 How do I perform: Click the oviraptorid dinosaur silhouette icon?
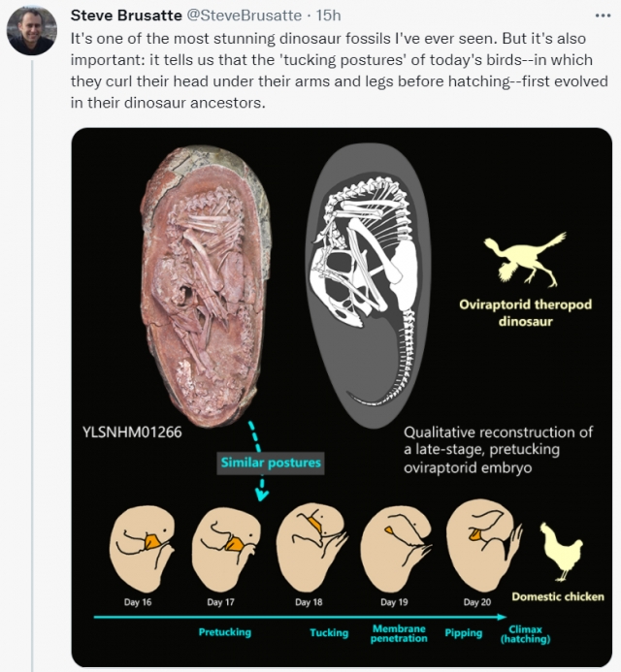coord(525,259)
